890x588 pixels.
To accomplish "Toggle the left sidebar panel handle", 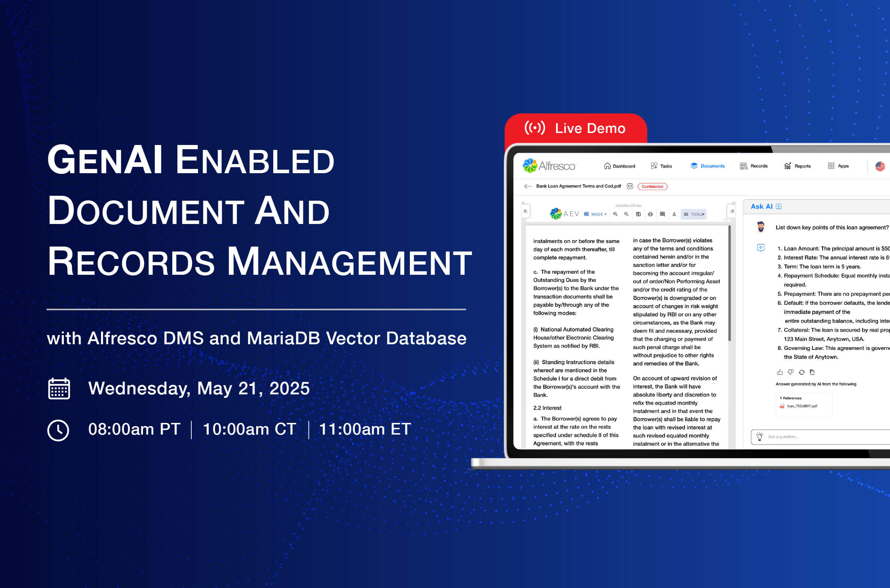I will [525, 211].
